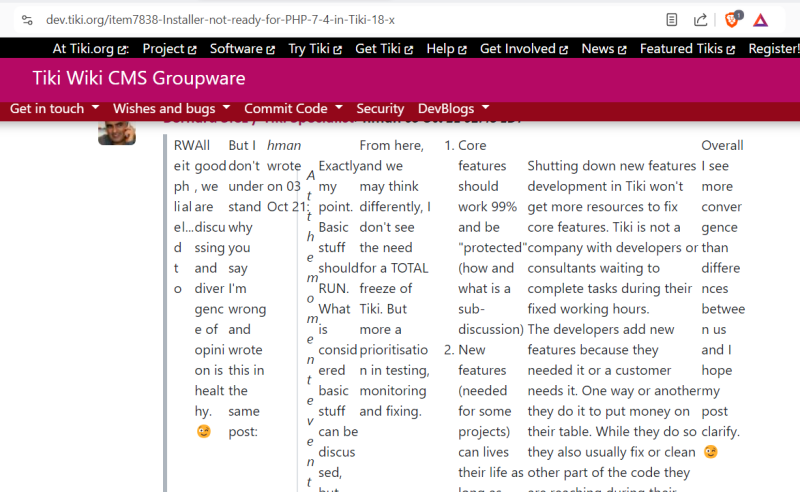Click the commenter avatar thumbnail
The height and width of the screenshot is (492, 800).
coord(117,133)
